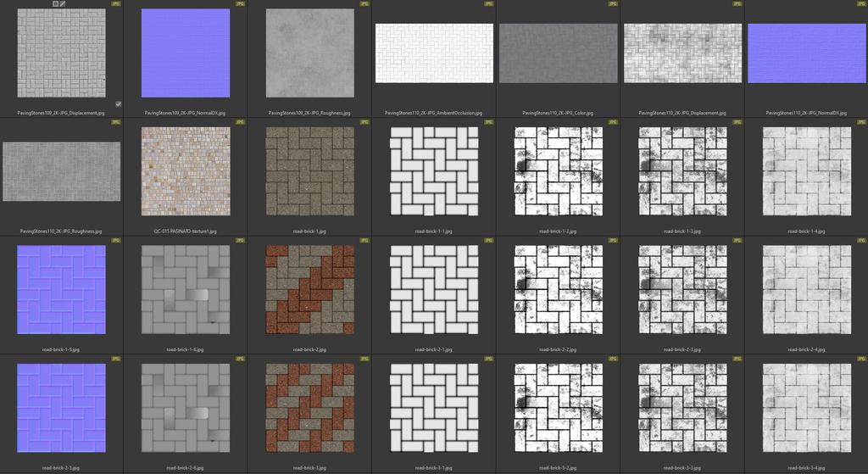Select the road-brick-1-6.jpg gray thumbnail
This screenshot has width=868, height=474.
186,289
